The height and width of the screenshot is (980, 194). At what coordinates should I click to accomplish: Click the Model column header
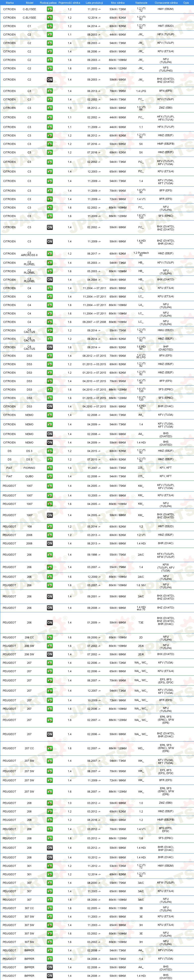click(29, 3)
